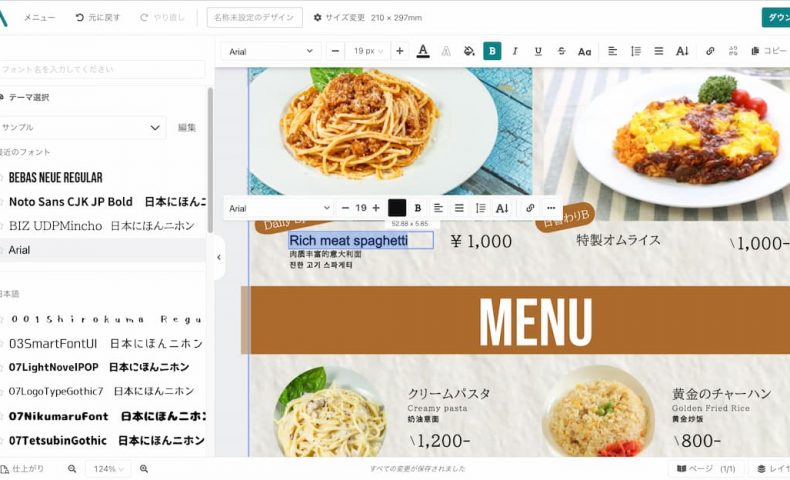This screenshot has width=790, height=480.
Task: Open line spacing options in top toolbar
Action: (x=635, y=51)
